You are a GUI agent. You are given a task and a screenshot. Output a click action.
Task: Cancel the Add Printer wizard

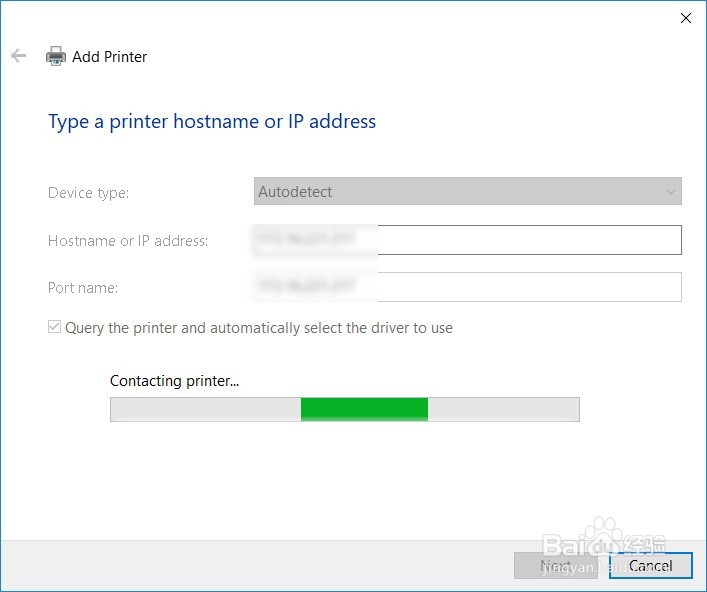click(651, 566)
